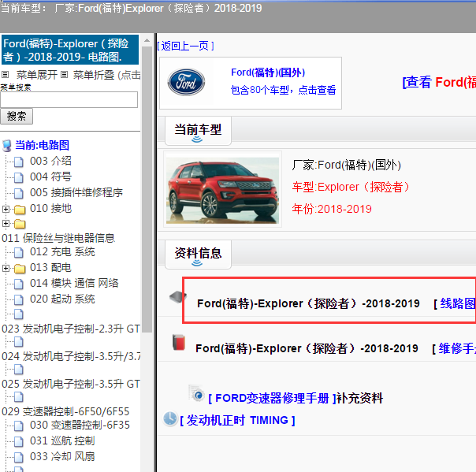Click the sidebar vertical scrollbar thumb
This screenshot has width=476, height=472.
pos(147,190)
